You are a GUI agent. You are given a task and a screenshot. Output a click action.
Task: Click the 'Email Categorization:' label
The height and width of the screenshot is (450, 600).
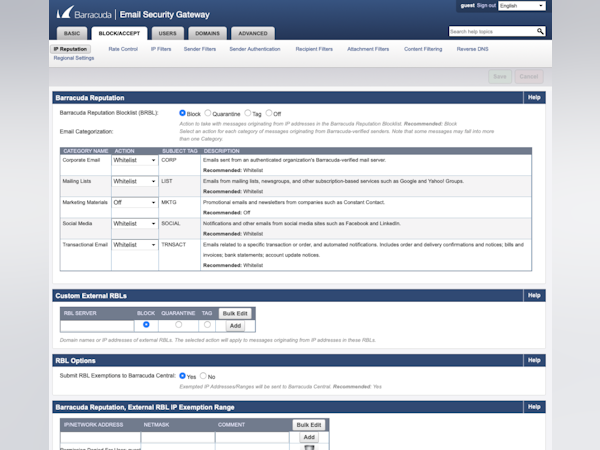(x=86, y=132)
